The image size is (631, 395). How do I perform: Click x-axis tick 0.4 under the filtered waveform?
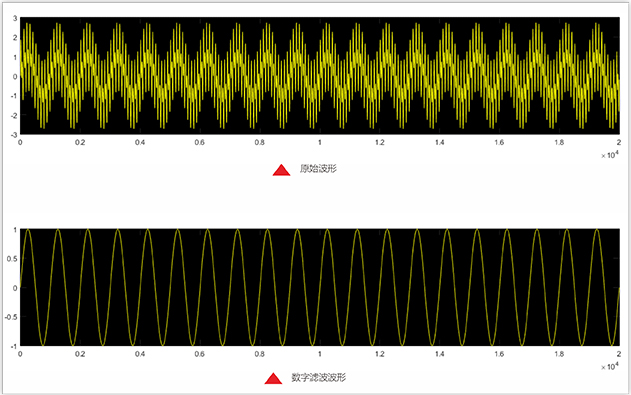click(x=140, y=354)
